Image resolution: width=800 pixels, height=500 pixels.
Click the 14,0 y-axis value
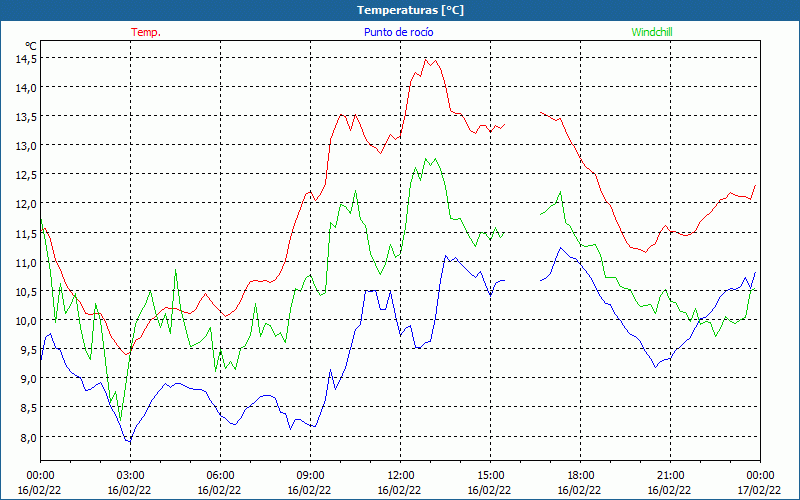point(27,88)
